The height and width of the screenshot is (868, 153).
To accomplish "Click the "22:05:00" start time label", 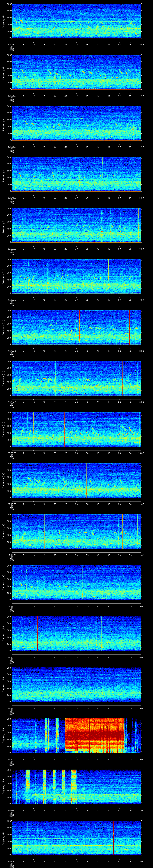I will coord(12,249).
